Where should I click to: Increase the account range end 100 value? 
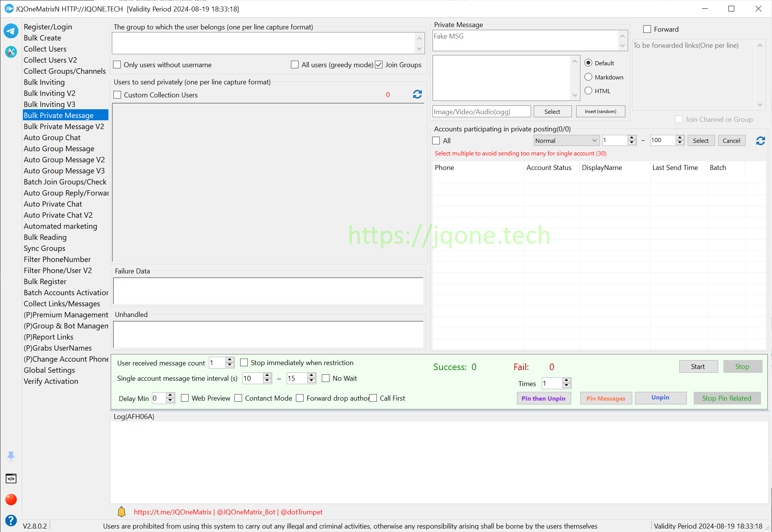680,137
